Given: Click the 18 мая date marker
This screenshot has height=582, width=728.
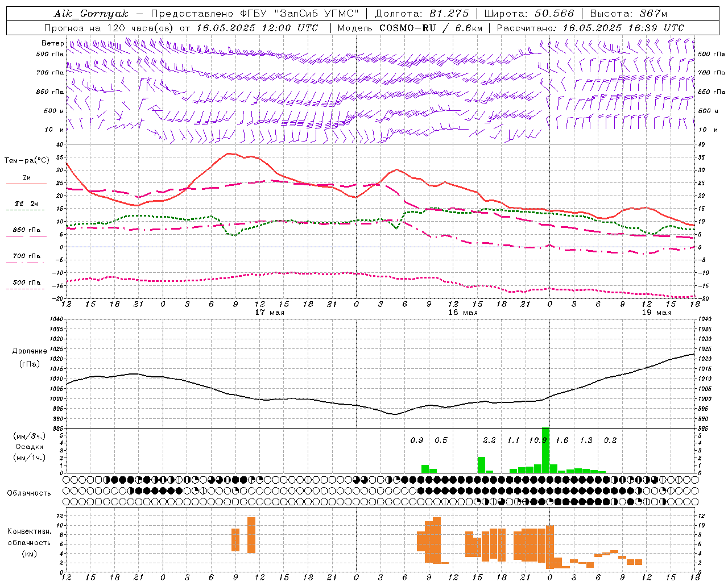Looking at the screenshot, I should click(x=463, y=313).
